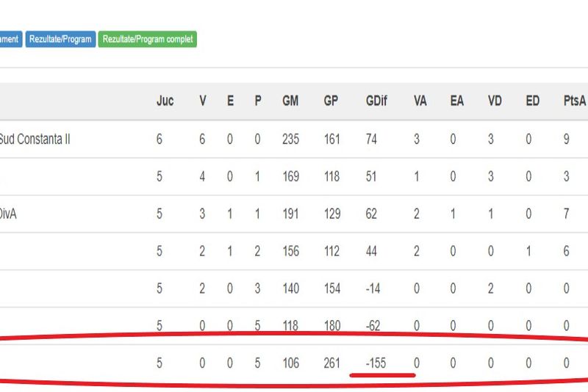Open the DivA team row name
The width and height of the screenshot is (588, 392).
pos(8,214)
